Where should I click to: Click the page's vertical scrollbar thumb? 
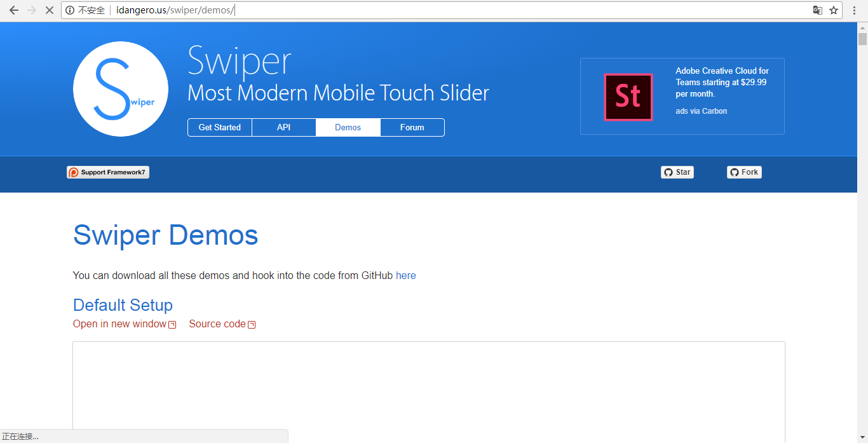862,39
